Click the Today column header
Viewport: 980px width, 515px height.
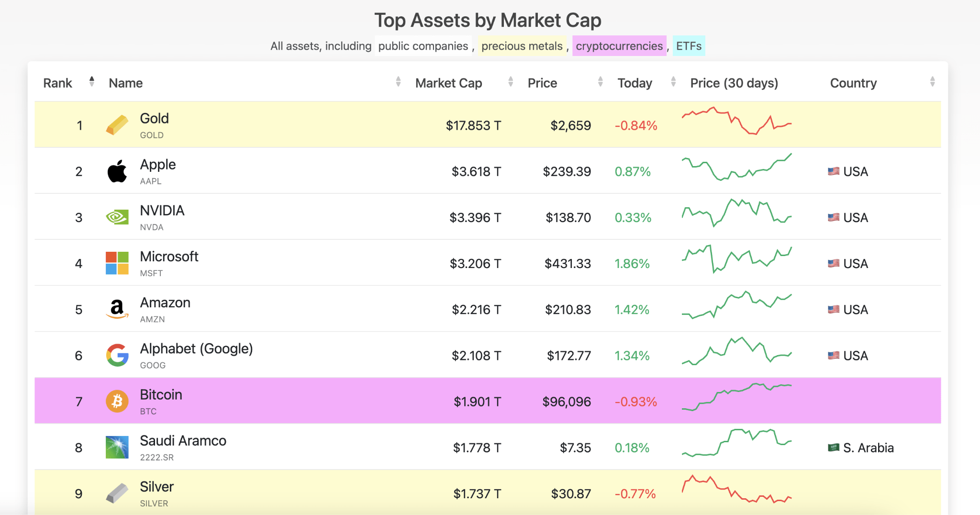click(x=635, y=82)
